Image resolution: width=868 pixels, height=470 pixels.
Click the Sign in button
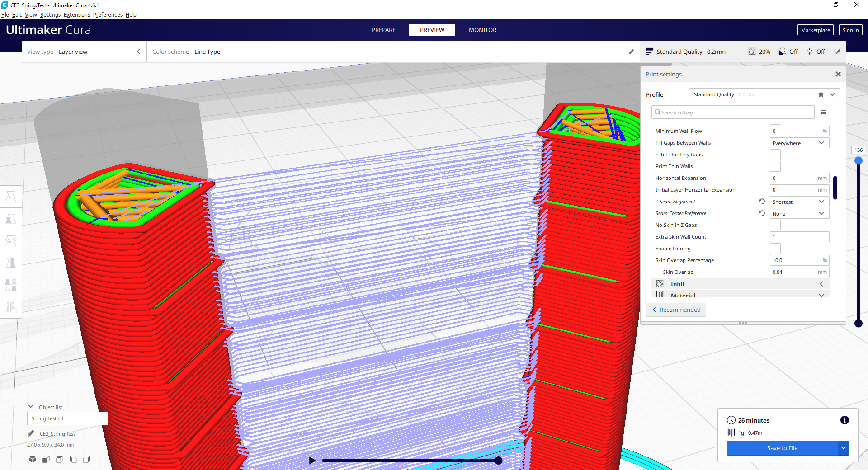click(850, 30)
